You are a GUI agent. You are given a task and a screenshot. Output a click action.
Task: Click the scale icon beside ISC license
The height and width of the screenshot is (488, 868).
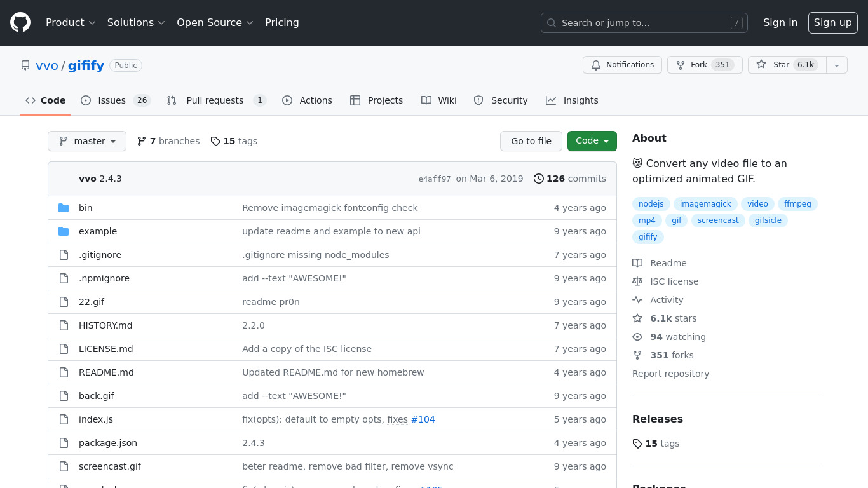(x=637, y=281)
